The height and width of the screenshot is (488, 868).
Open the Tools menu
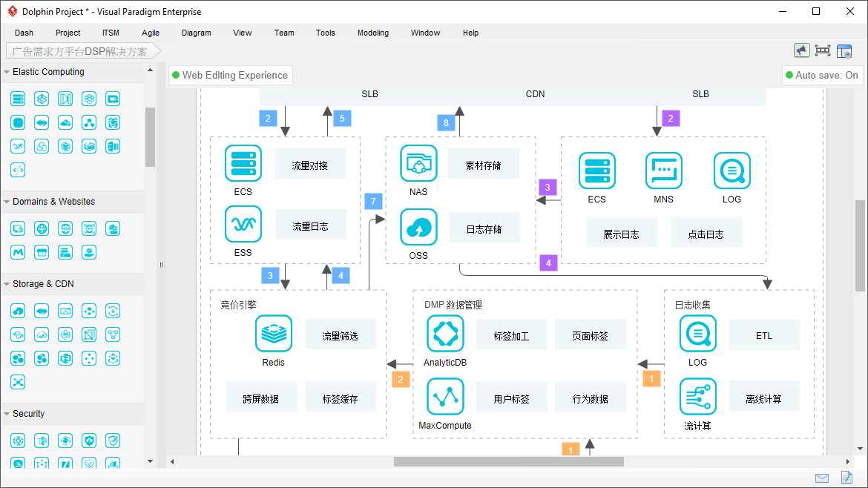point(326,33)
